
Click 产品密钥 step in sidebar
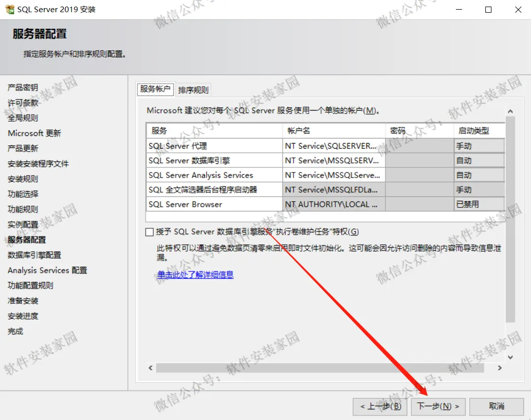[23, 87]
